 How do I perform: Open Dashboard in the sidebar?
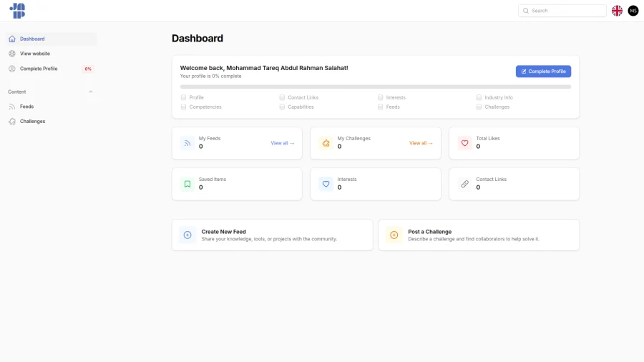[52, 39]
